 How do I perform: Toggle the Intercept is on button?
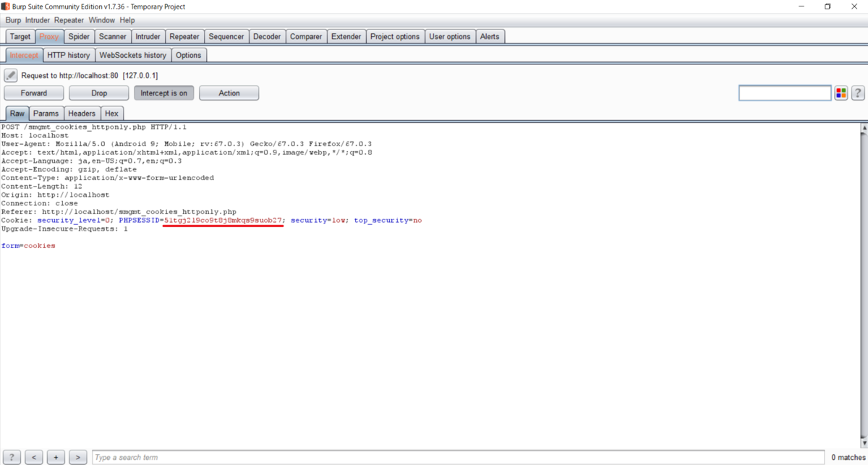[163, 93]
